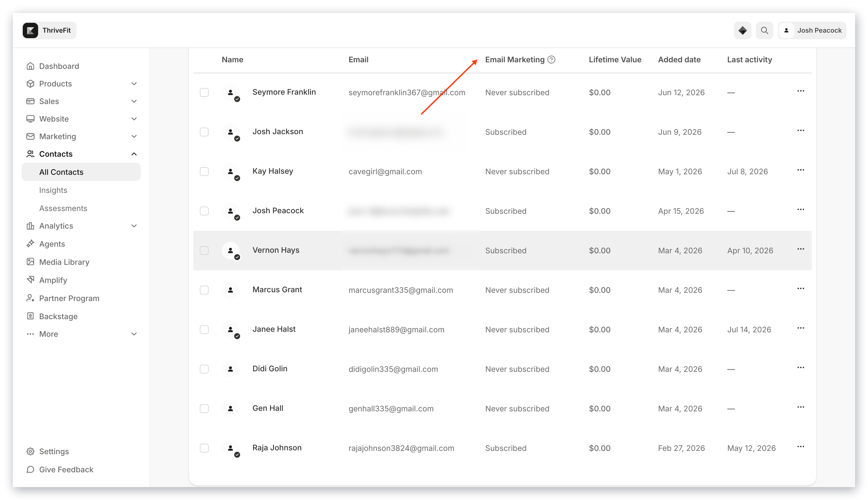Click the Analytics chart icon

[x=30, y=226]
